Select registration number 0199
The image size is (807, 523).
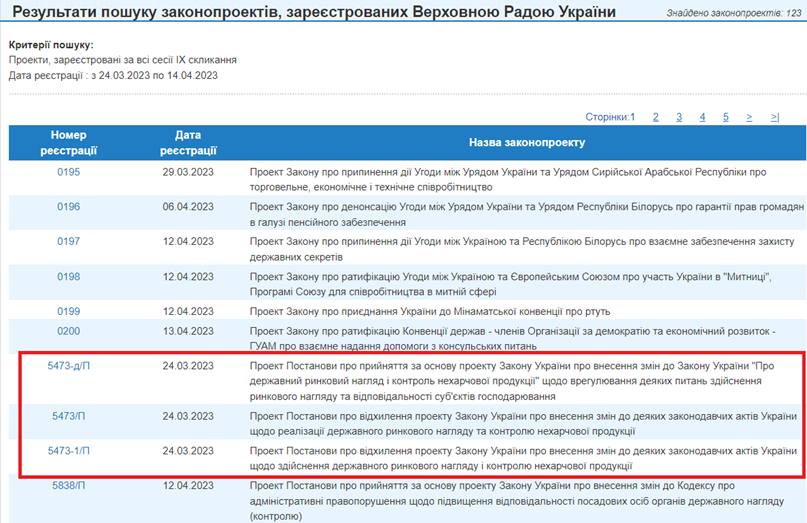68,311
